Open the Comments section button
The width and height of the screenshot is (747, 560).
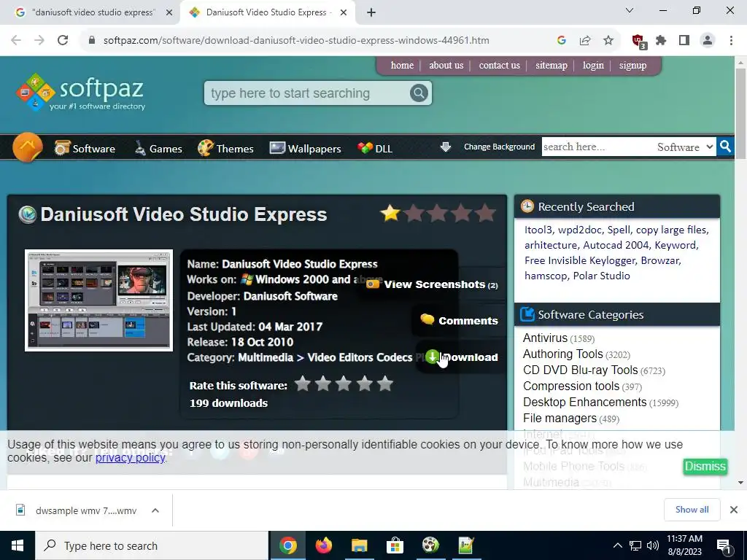[x=460, y=321]
